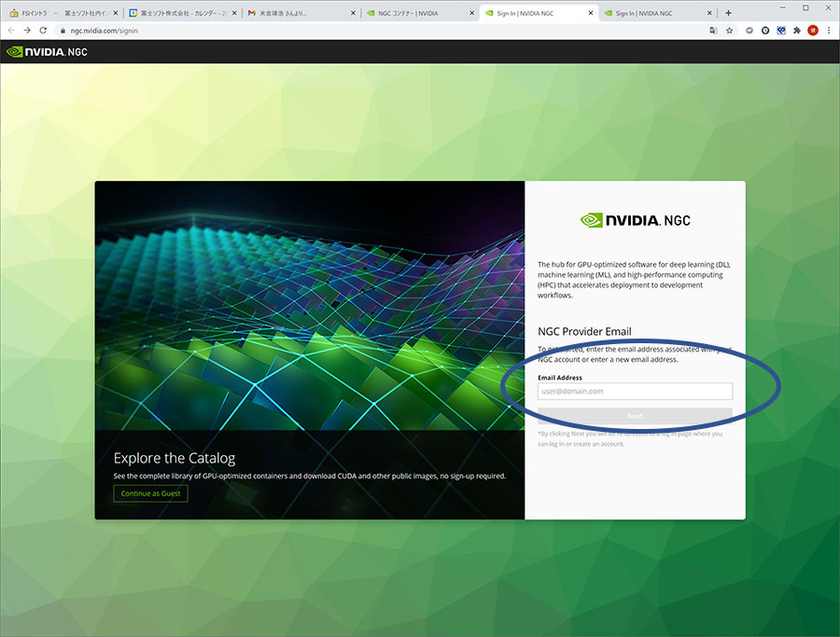Minimize the Chrome window

pyautogui.click(x=783, y=8)
